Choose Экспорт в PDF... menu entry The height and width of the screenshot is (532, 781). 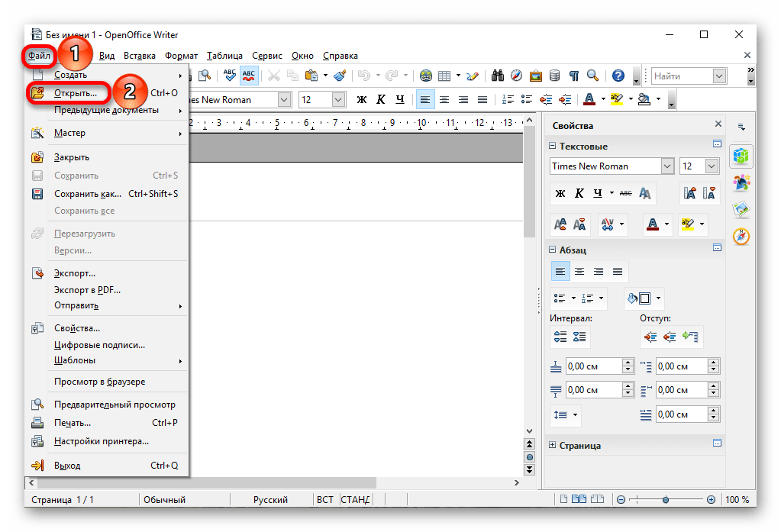[87, 290]
